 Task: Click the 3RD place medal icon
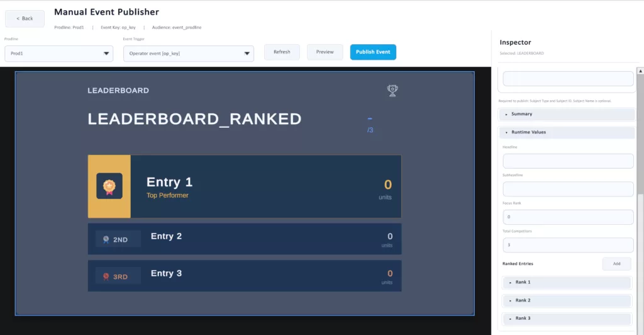pyautogui.click(x=106, y=276)
